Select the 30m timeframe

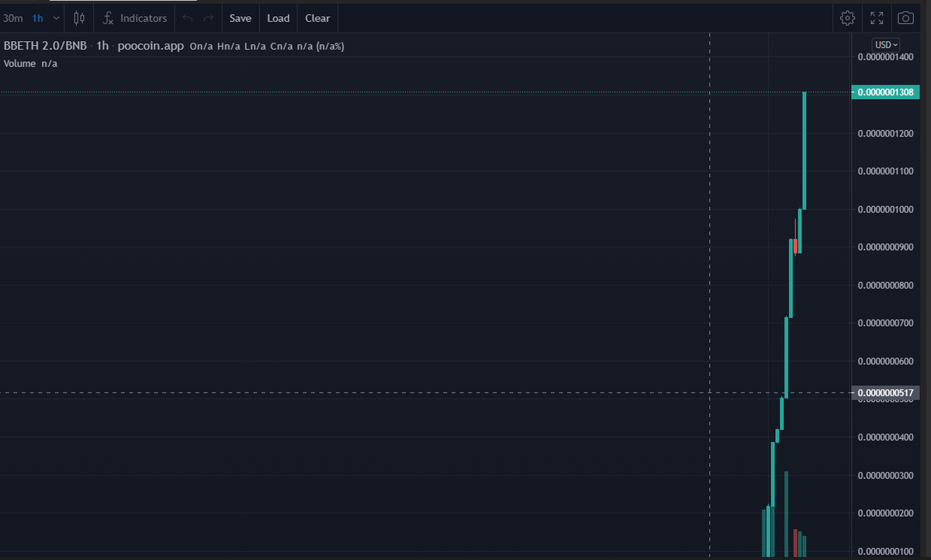point(12,18)
